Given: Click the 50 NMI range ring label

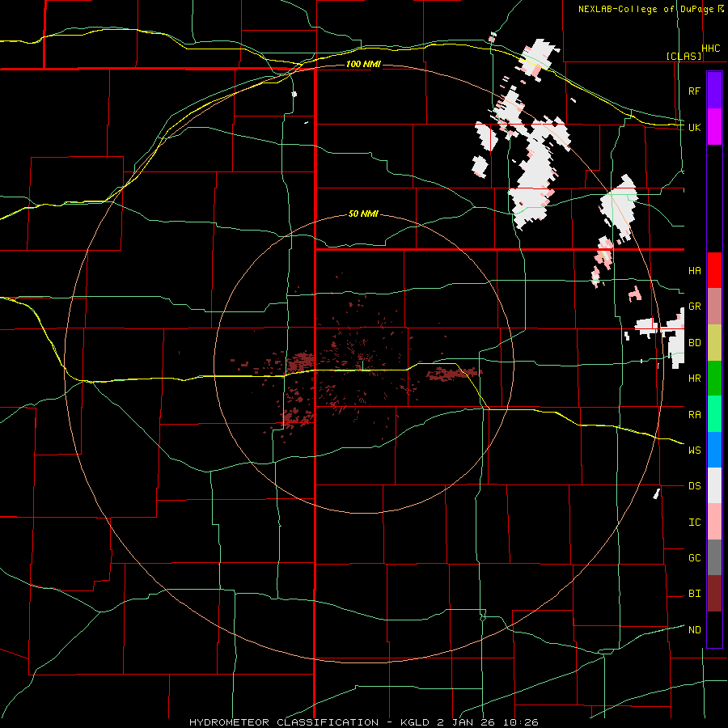Looking at the screenshot, I should 363,214.
